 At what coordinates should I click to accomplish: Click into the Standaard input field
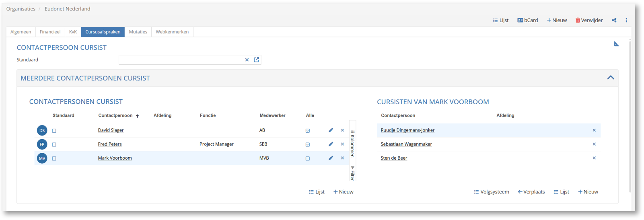pos(181,60)
